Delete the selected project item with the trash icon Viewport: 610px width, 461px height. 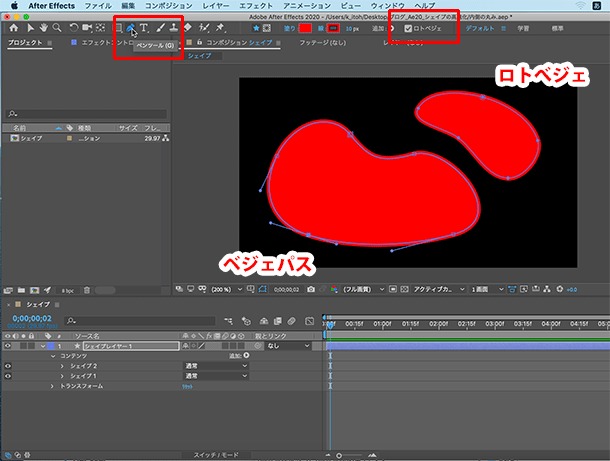click(x=87, y=290)
